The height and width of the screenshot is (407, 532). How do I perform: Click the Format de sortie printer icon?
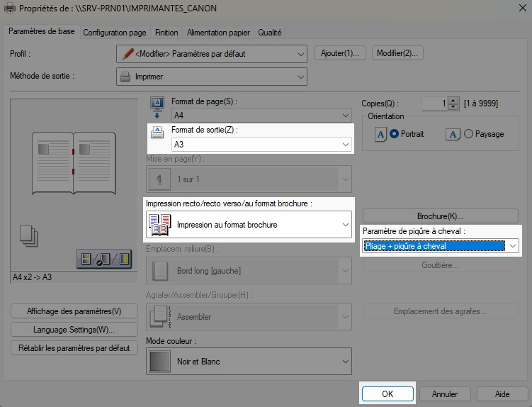(158, 132)
